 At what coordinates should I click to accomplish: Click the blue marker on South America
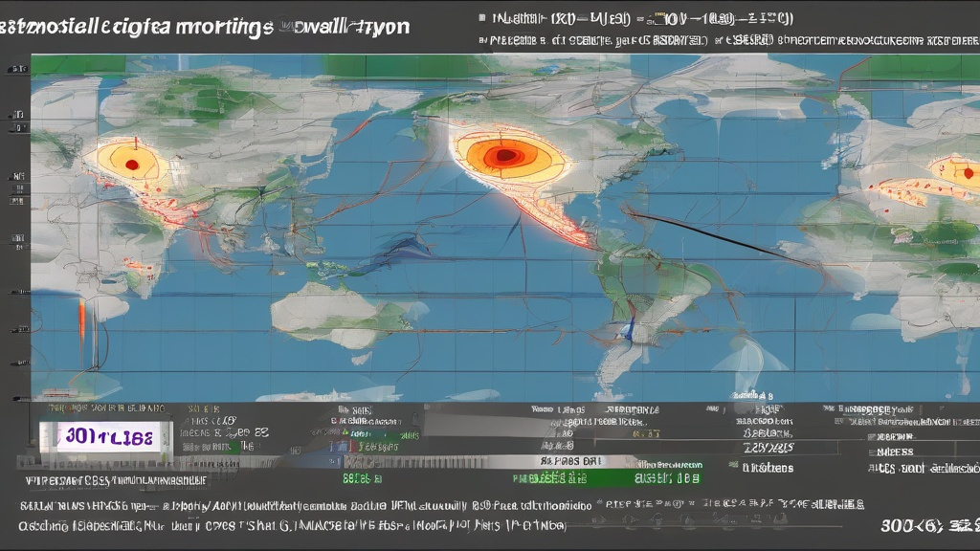[632, 327]
